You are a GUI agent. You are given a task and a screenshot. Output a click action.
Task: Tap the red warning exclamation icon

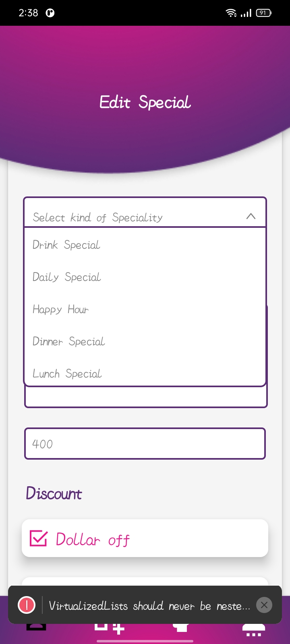coord(27,605)
